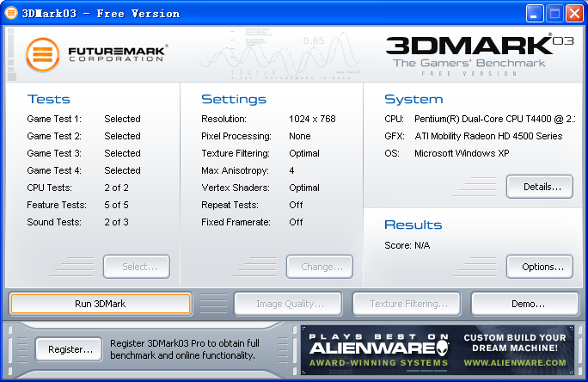This screenshot has width=588, height=382.
Task: Click the 3DMark03 Free Version title bar
Action: 258,13
